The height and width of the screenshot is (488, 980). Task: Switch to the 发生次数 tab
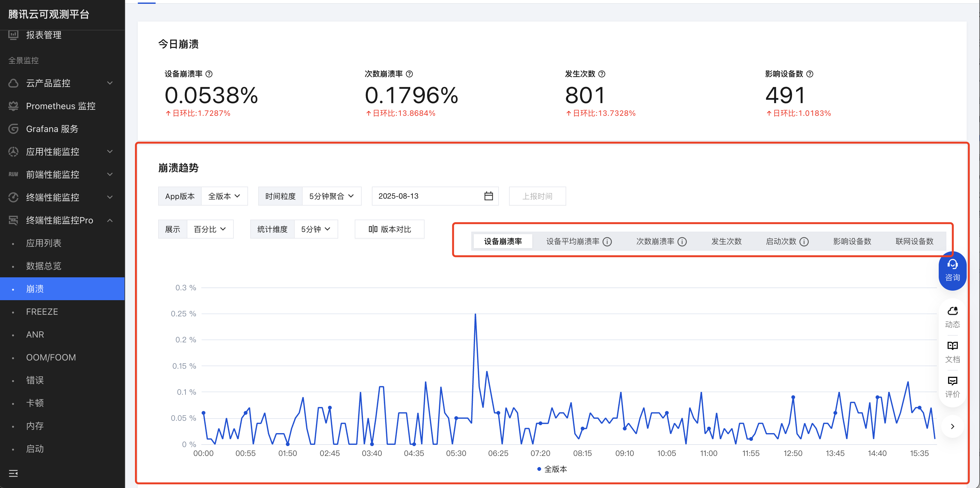tap(726, 242)
